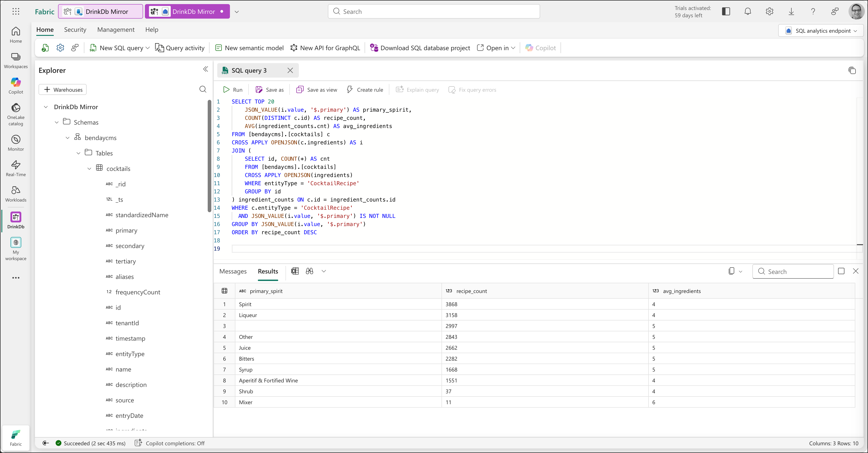The width and height of the screenshot is (868, 453).
Task: Click the recipe_count column header
Action: [545, 291]
